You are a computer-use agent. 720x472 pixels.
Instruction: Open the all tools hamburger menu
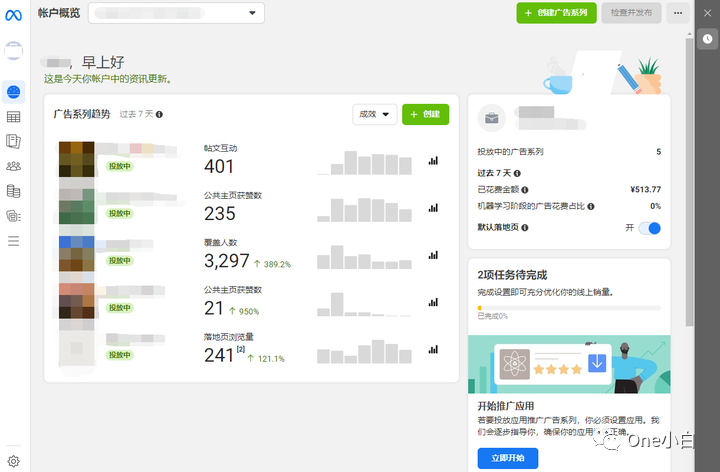tap(13, 241)
